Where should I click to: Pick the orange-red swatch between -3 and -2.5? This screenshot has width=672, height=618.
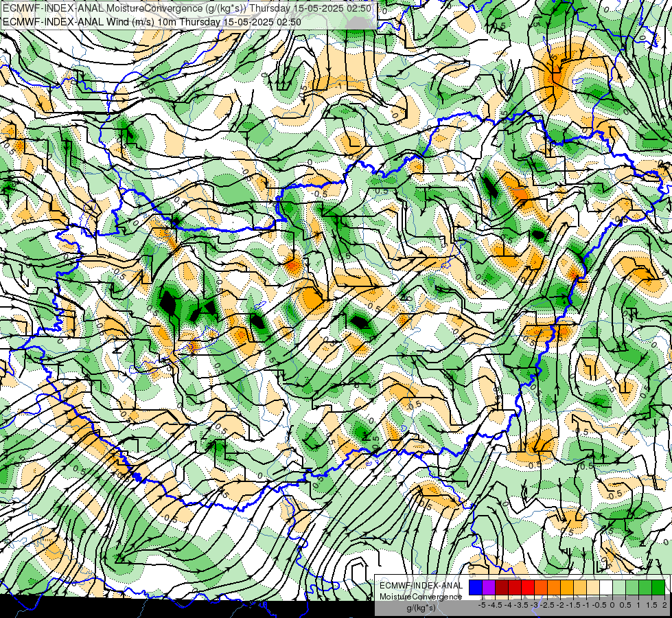click(541, 587)
